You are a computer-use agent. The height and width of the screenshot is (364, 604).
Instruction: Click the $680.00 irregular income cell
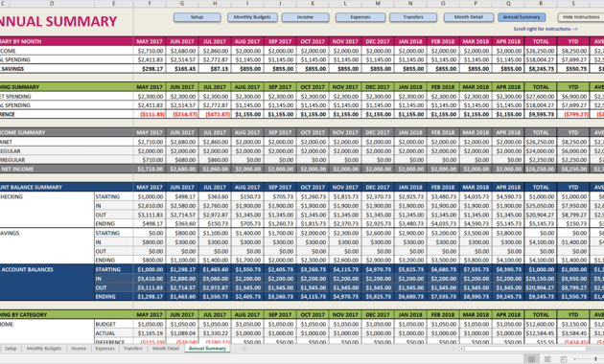point(182,160)
